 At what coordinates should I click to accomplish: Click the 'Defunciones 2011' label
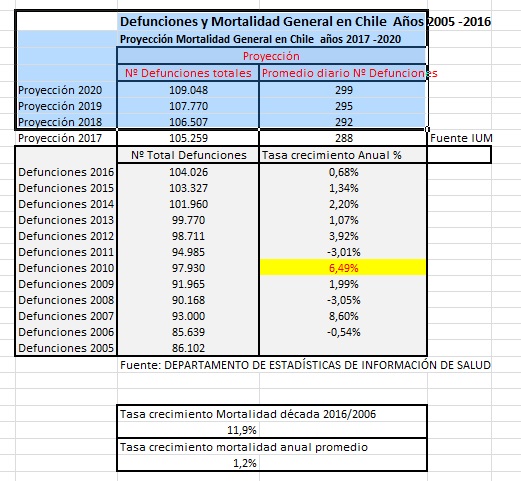[66, 252]
